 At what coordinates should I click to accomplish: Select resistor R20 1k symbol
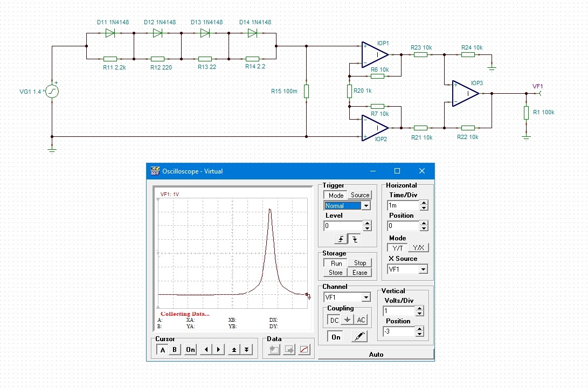click(349, 91)
